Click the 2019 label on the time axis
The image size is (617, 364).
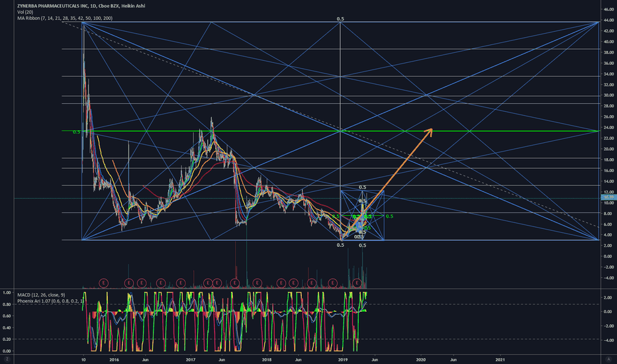click(343, 359)
